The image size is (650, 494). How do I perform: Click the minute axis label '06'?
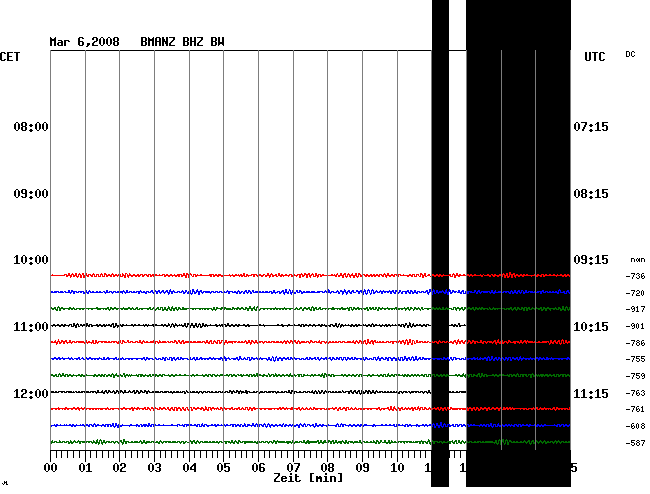(x=258, y=468)
